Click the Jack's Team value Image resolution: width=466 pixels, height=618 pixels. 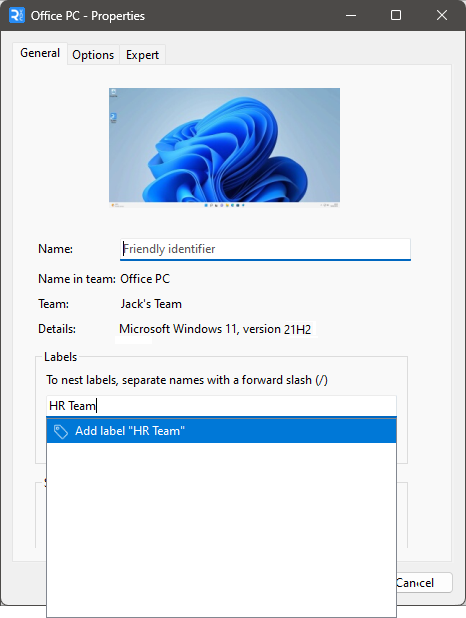coord(151,304)
